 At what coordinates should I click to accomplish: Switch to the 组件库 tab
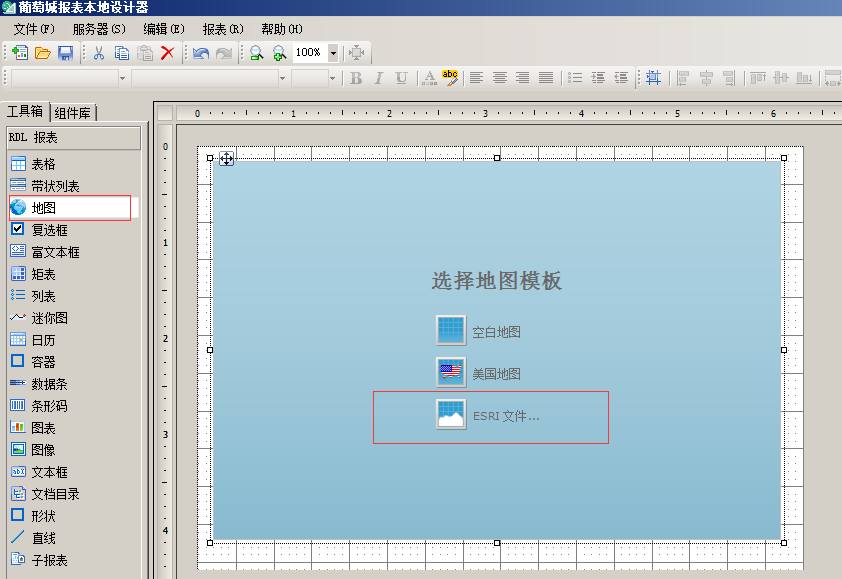tap(73, 113)
